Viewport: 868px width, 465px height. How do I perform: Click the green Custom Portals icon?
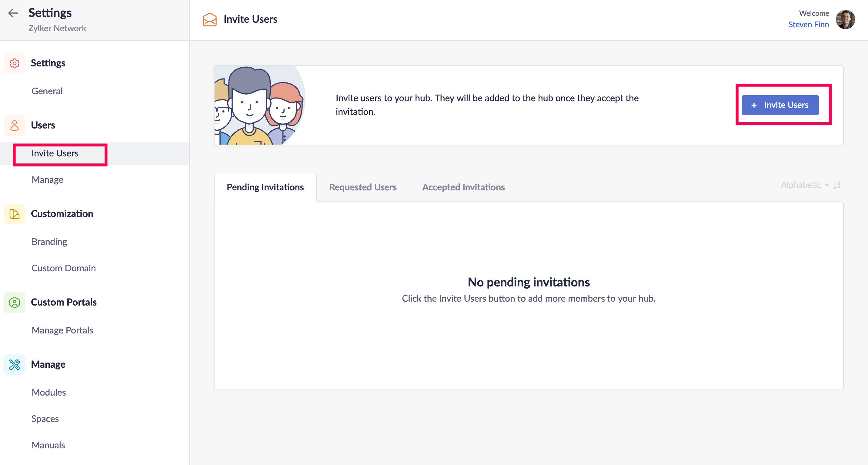[15, 302]
